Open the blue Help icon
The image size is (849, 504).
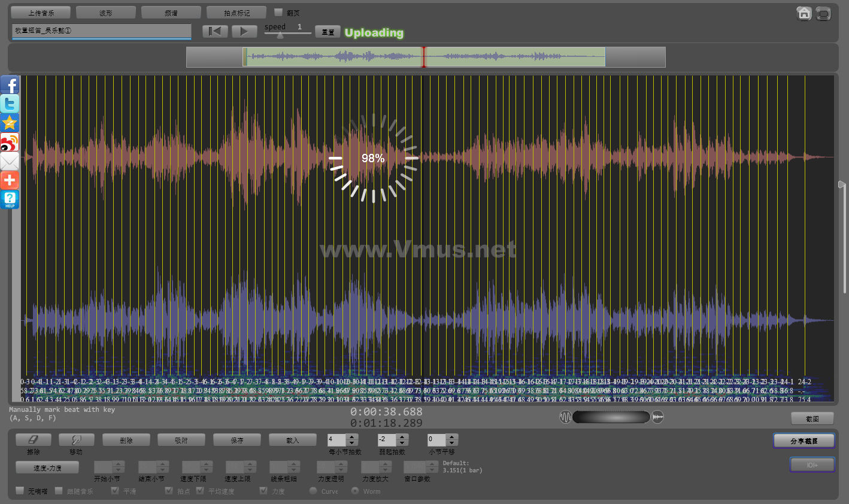click(10, 199)
